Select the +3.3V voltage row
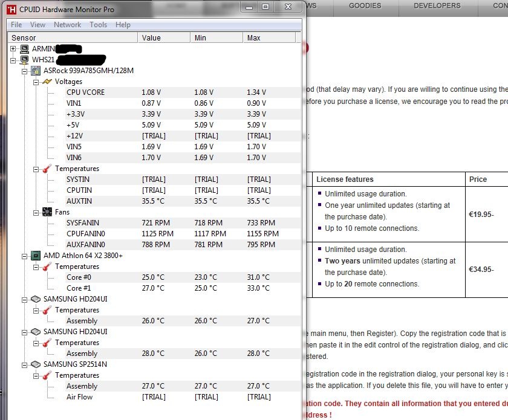Viewport: 508px width, 420px height. pyautogui.click(x=183, y=114)
